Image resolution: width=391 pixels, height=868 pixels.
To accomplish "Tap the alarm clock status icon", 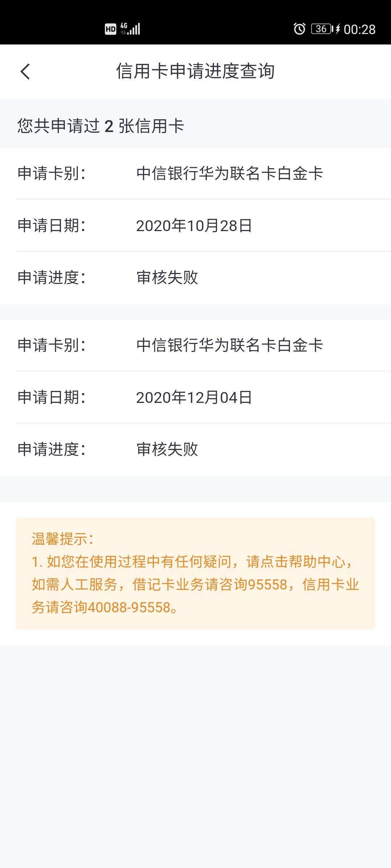I will coord(299,29).
